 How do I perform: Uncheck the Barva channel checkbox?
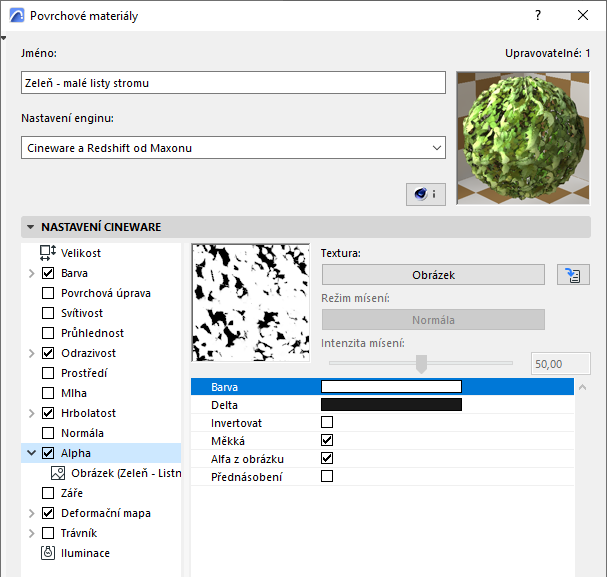pyautogui.click(x=48, y=273)
